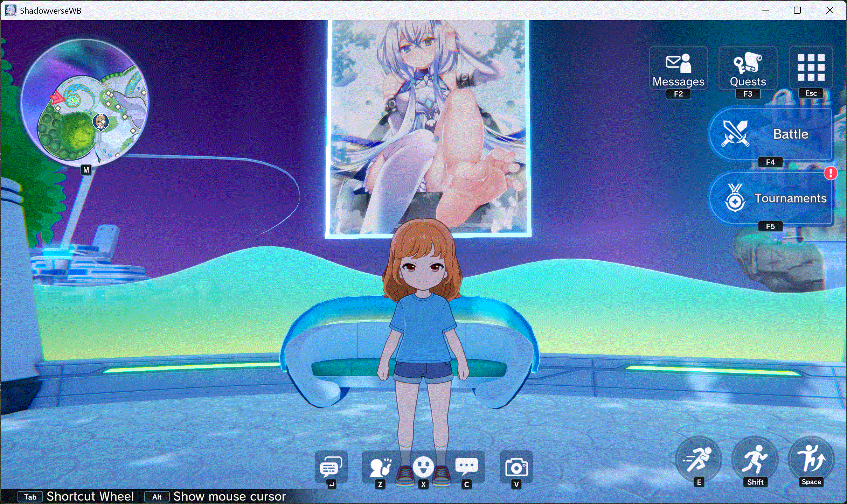Open the grid main menu

pos(811,68)
